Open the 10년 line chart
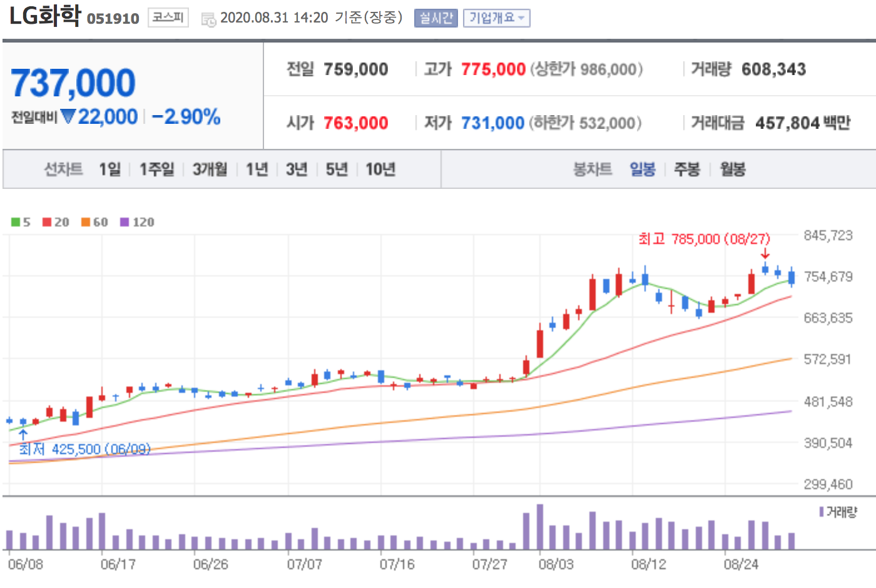 380,169
